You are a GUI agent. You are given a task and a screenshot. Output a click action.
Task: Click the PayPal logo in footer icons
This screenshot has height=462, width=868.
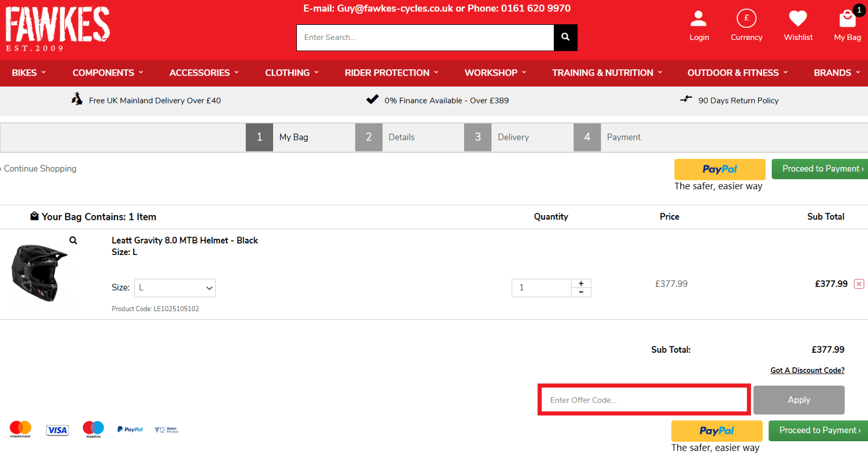(130, 430)
